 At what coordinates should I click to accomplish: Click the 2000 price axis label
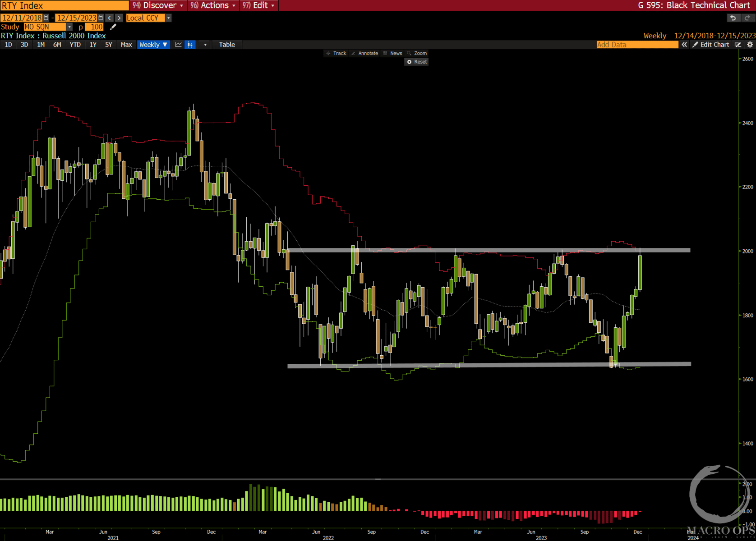click(x=747, y=251)
